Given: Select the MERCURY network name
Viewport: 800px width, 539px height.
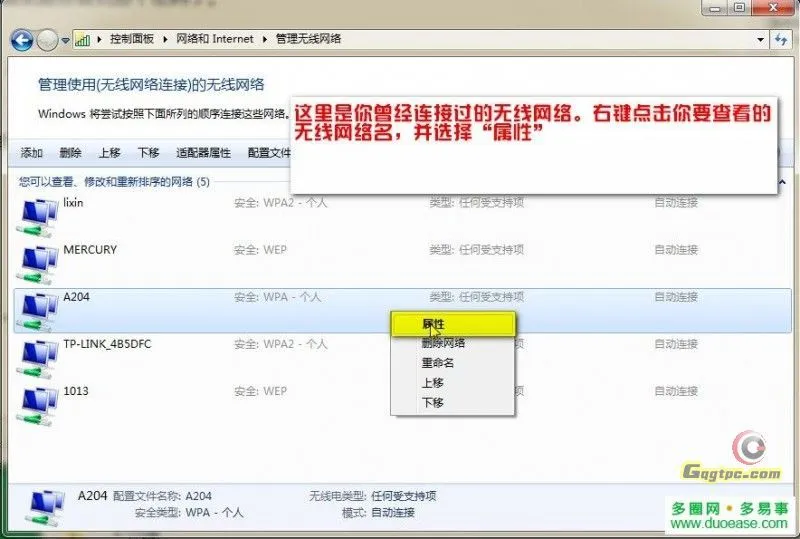Looking at the screenshot, I should pyautogui.click(x=90, y=250).
